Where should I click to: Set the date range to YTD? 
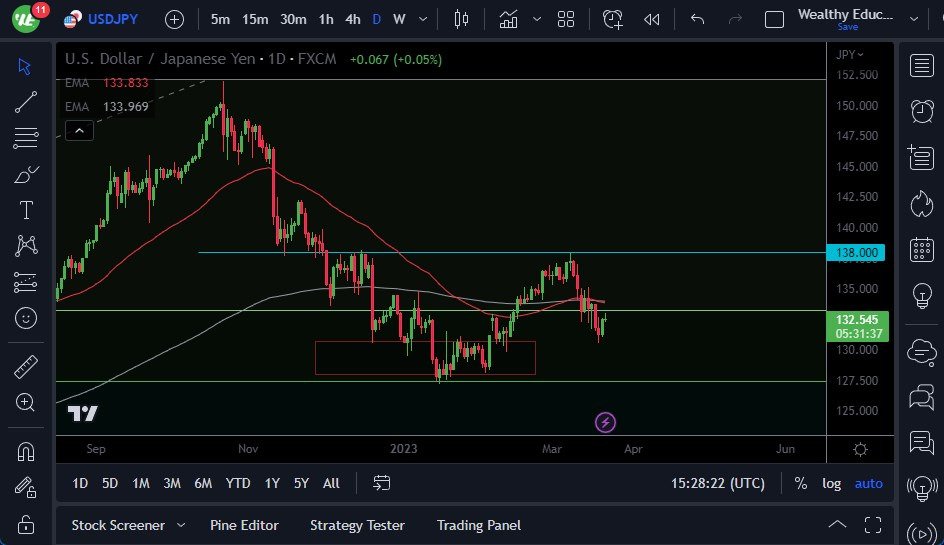(x=238, y=483)
